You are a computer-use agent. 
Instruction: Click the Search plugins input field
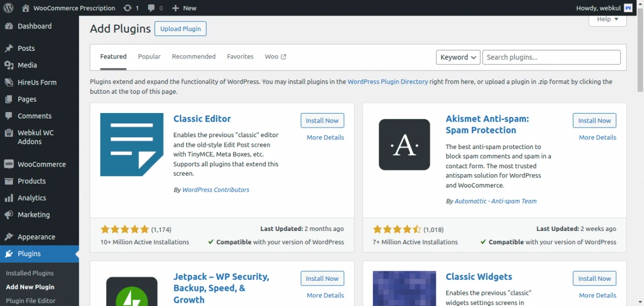[551, 57]
